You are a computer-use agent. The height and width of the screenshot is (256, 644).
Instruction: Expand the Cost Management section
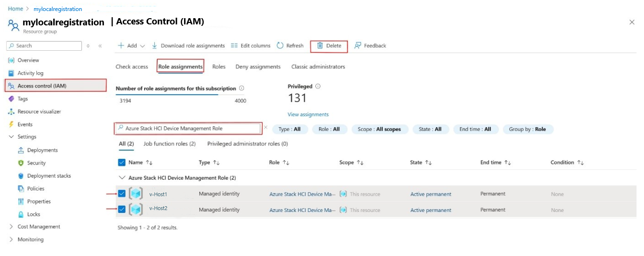(11, 227)
